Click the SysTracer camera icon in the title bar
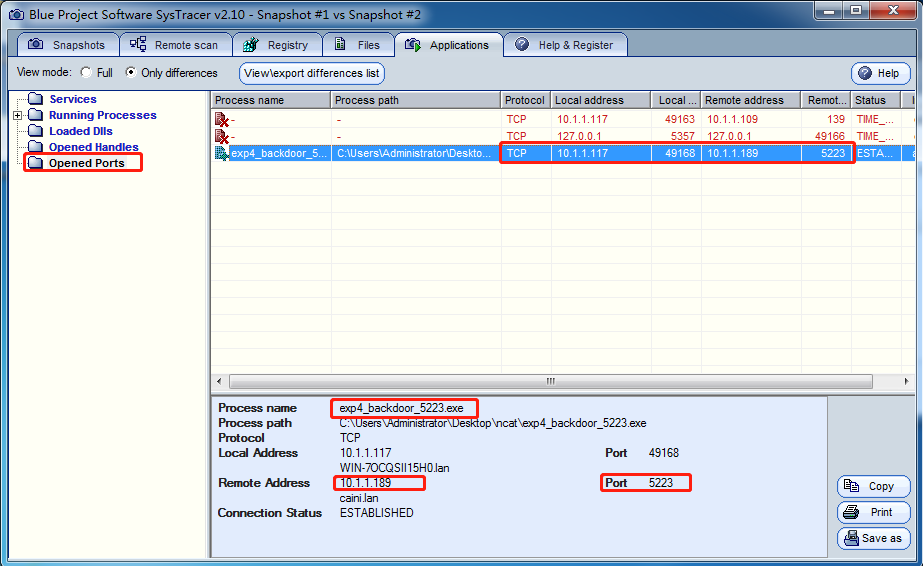This screenshot has height=566, width=923. 16,14
